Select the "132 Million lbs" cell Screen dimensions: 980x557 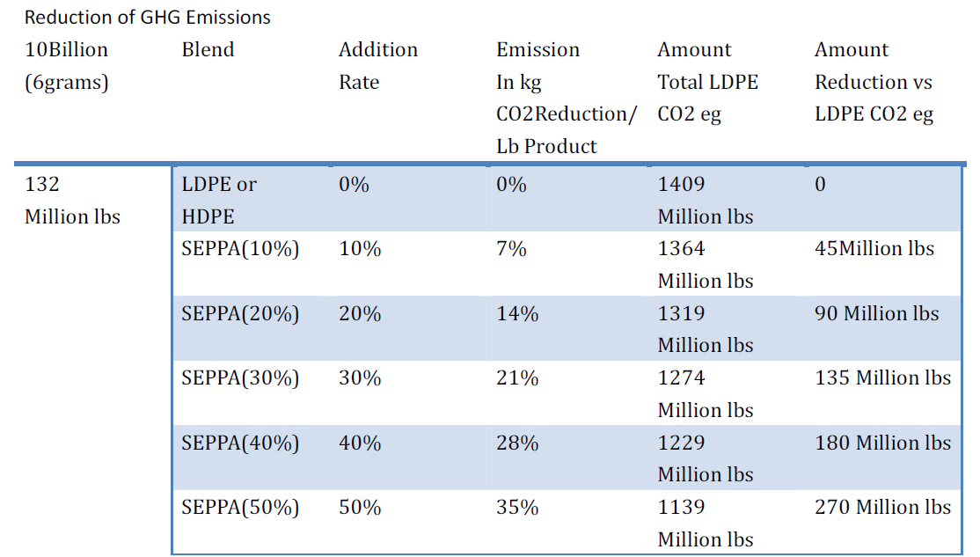click(x=70, y=201)
